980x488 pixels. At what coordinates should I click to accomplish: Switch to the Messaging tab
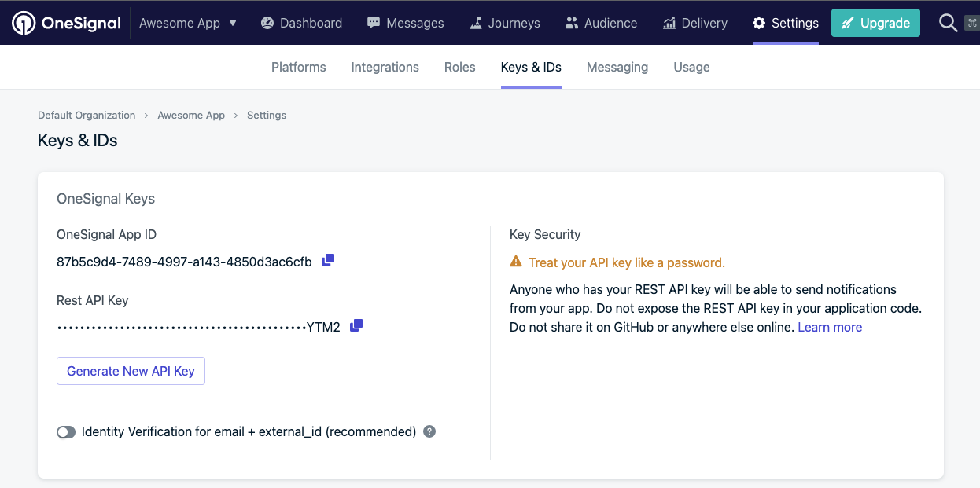pos(617,67)
